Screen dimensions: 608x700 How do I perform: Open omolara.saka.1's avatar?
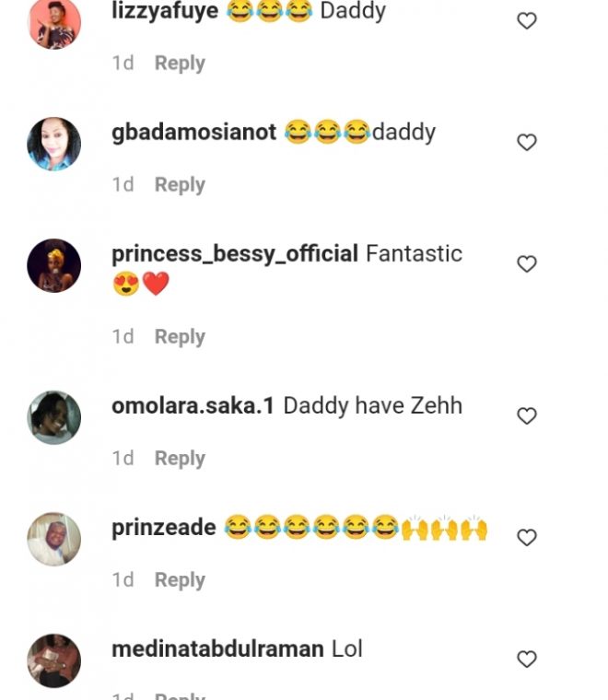pyautogui.click(x=54, y=417)
